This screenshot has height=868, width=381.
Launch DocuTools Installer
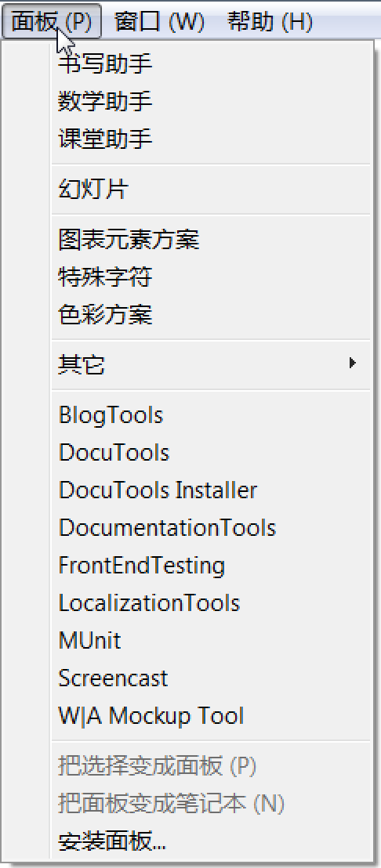(210, 490)
